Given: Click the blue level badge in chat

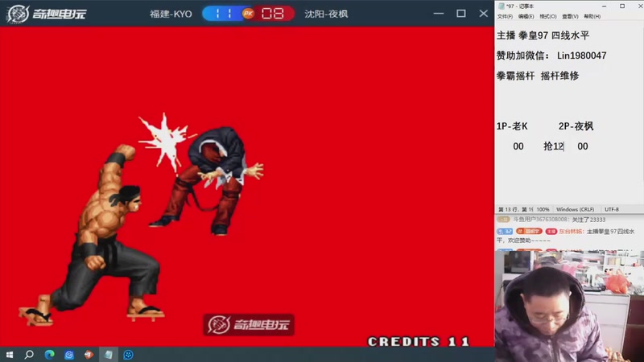Looking at the screenshot, I should point(505,232).
